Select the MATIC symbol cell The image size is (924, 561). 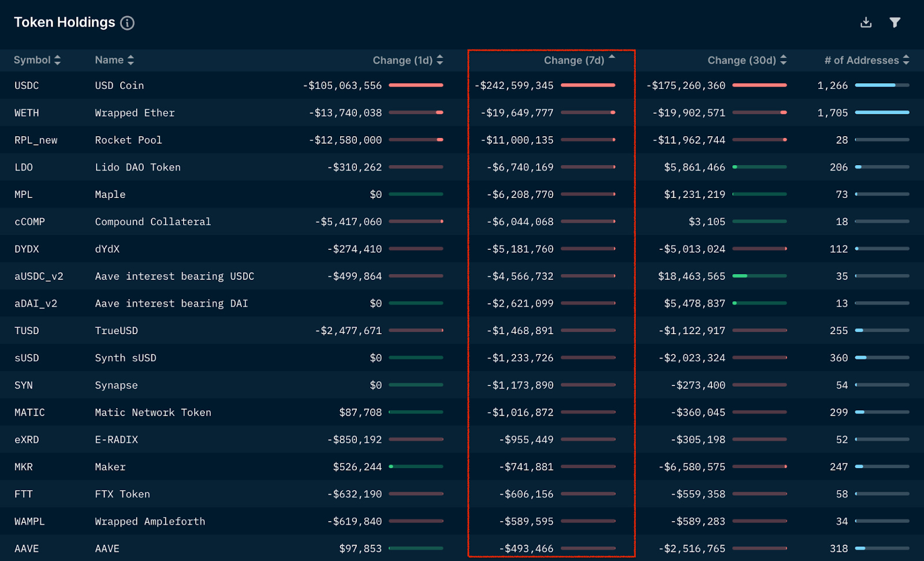pyautogui.click(x=29, y=413)
